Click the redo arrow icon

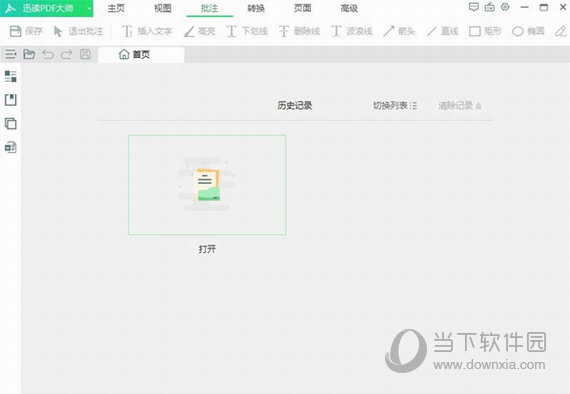(x=66, y=55)
